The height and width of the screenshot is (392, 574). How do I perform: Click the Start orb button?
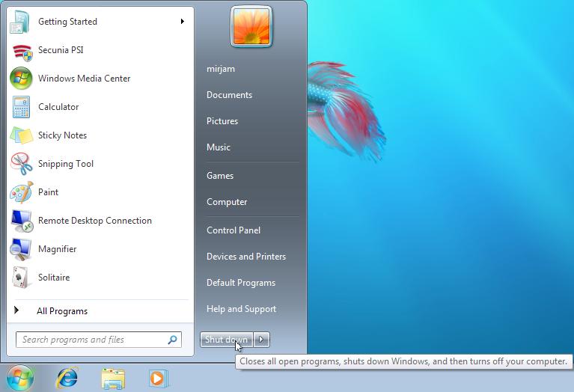(20, 378)
